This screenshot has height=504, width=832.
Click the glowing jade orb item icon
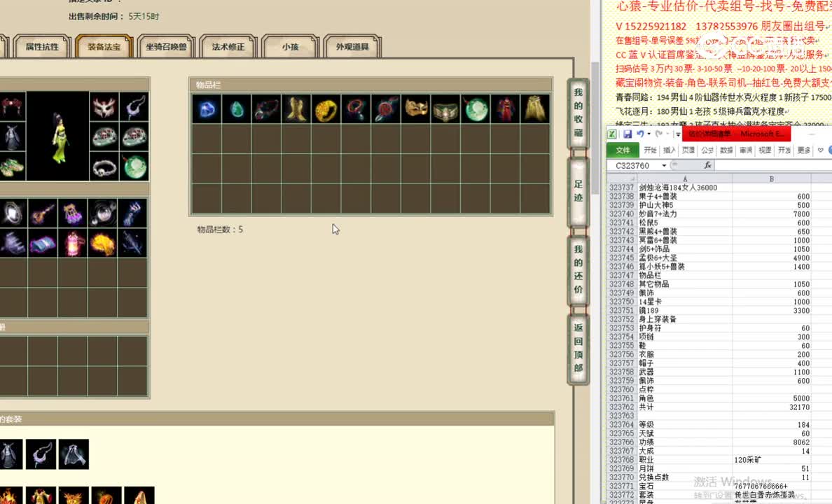pyautogui.click(x=476, y=111)
